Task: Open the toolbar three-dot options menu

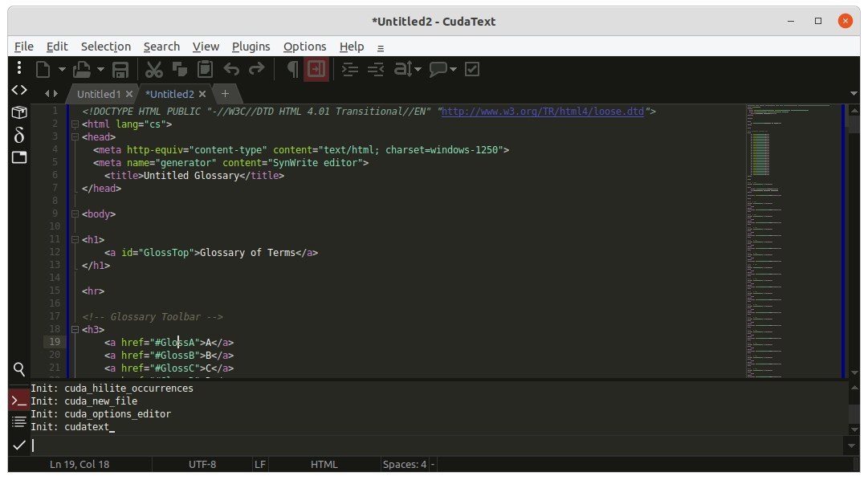Action: coord(19,67)
